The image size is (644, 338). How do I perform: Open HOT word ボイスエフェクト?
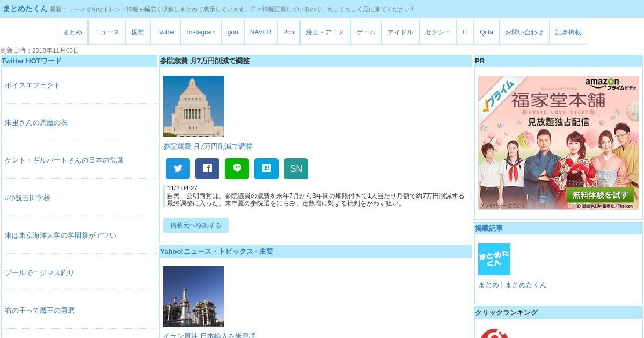[33, 85]
